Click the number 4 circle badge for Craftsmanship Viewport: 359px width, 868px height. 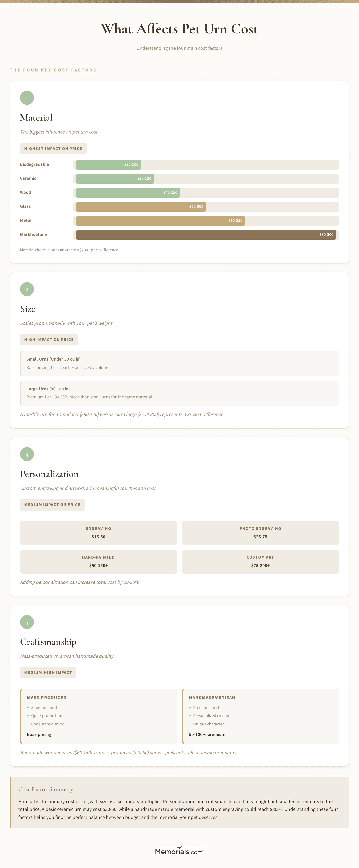[27, 622]
